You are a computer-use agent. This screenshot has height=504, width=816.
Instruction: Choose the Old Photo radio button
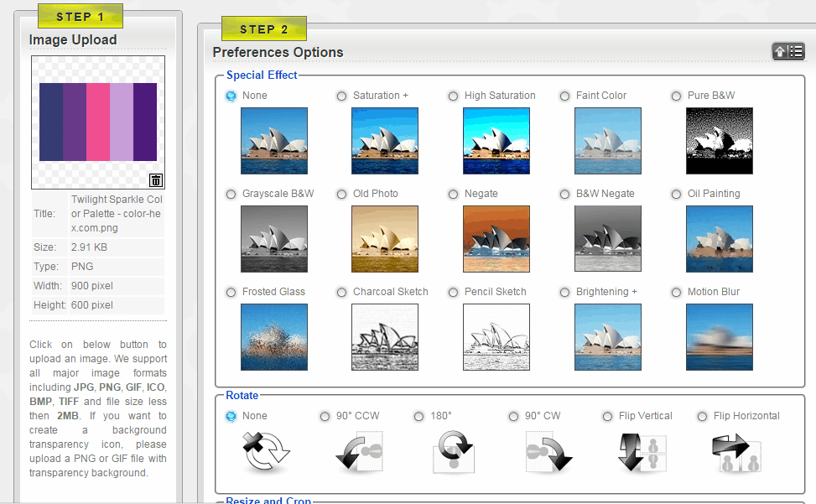click(x=341, y=194)
